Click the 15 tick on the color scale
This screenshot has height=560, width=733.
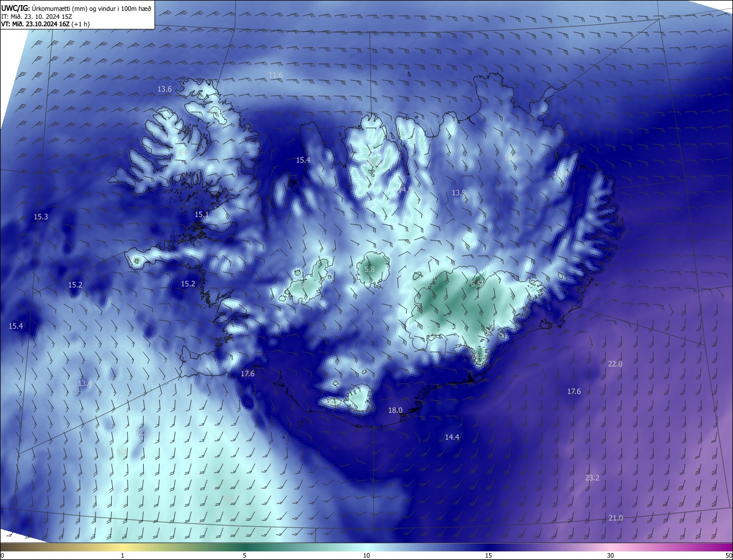(x=488, y=556)
